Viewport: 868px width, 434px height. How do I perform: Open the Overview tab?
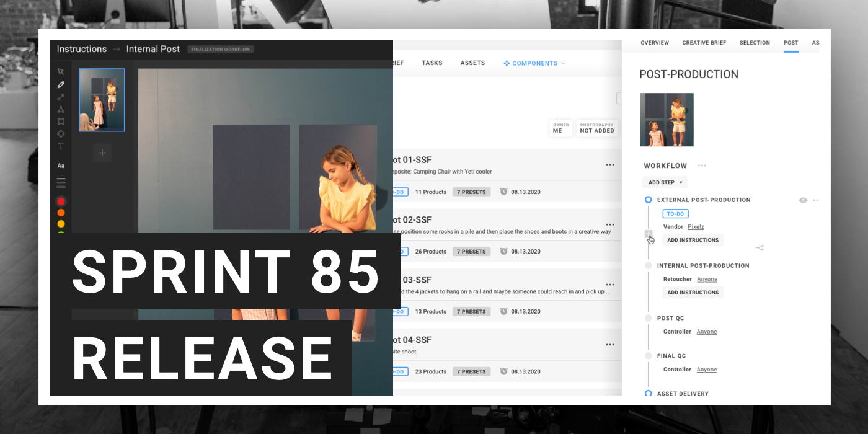pyautogui.click(x=655, y=43)
